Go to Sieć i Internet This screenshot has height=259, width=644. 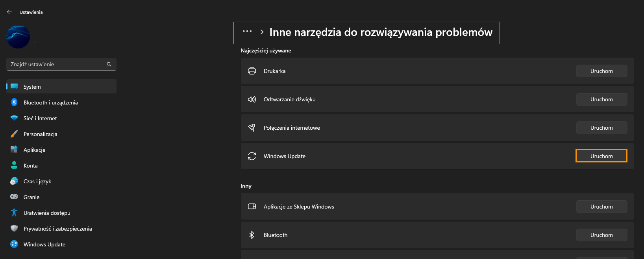(61, 118)
